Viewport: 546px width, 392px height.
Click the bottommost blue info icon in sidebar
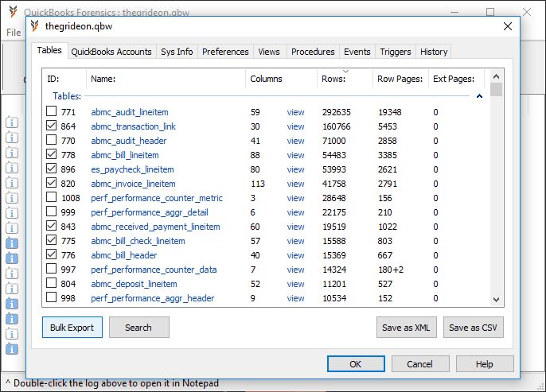click(x=12, y=349)
